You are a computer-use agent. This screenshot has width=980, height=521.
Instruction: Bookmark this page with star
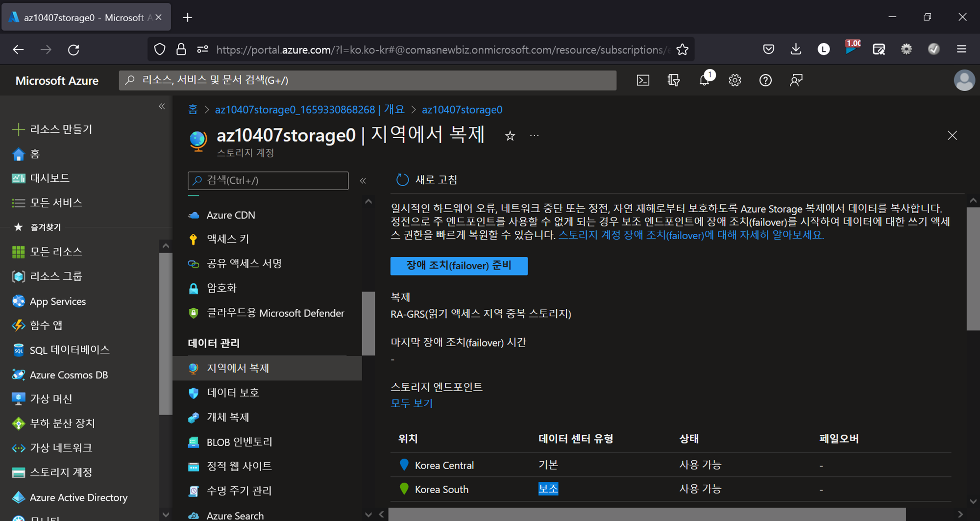pyautogui.click(x=682, y=50)
